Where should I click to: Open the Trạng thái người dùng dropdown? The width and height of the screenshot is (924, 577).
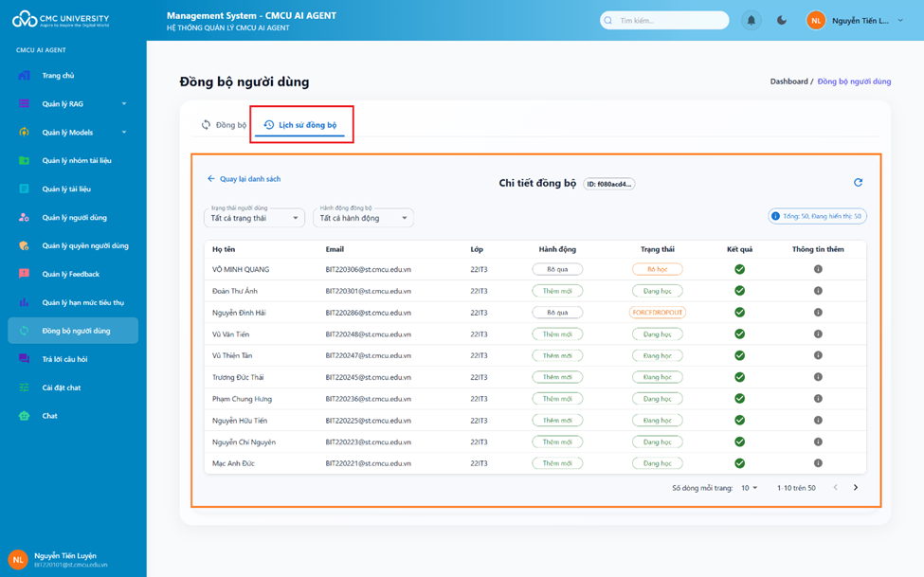254,218
